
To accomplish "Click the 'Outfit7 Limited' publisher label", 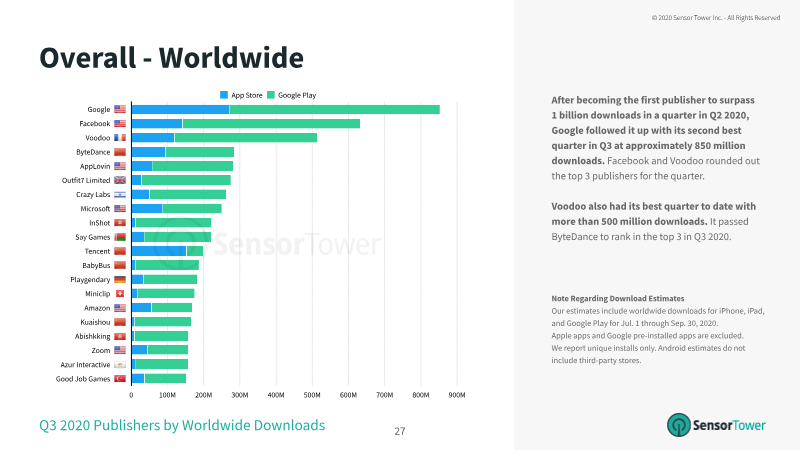I will point(86,180).
